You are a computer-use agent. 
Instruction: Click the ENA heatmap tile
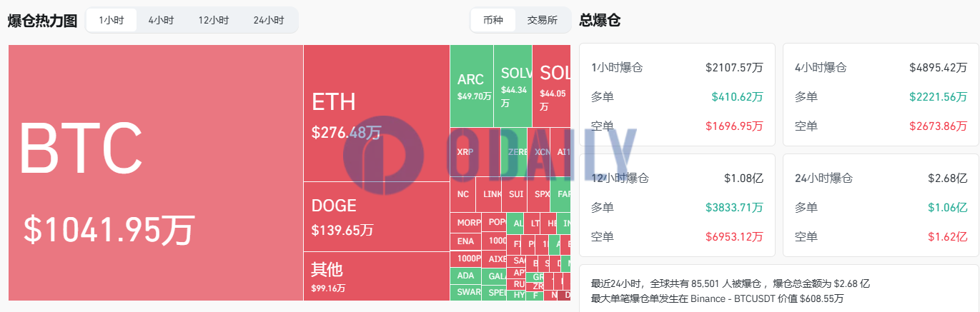(x=465, y=241)
